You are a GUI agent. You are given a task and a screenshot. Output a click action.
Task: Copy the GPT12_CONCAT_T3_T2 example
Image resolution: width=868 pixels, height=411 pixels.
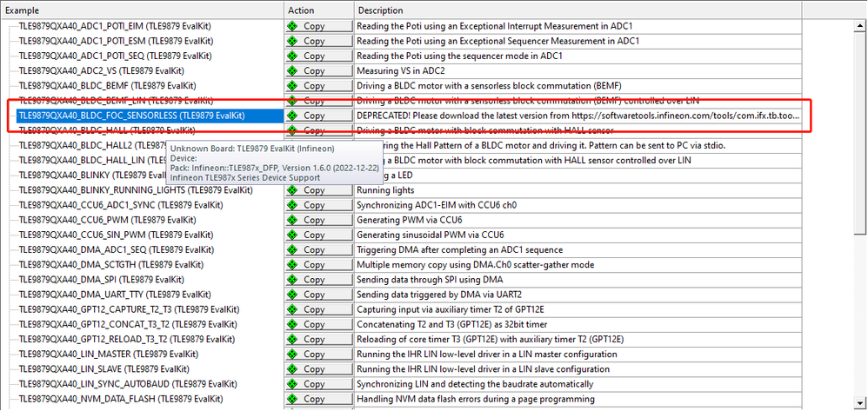click(x=319, y=324)
